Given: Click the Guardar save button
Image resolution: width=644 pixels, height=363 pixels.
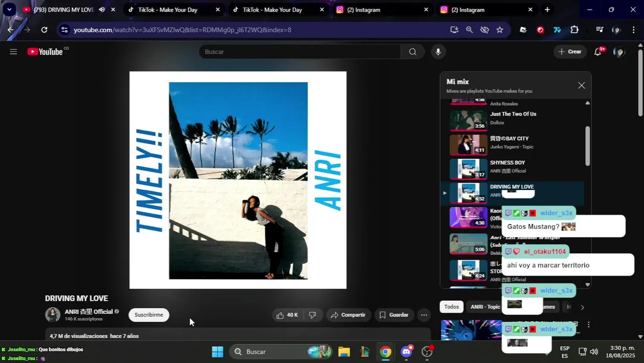Looking at the screenshot, I should (x=394, y=315).
